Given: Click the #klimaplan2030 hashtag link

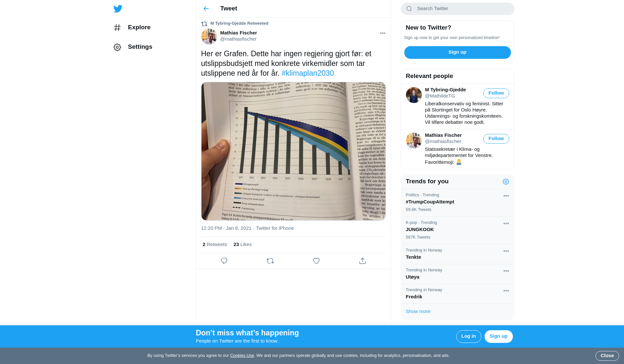Looking at the screenshot, I should 307,73.
